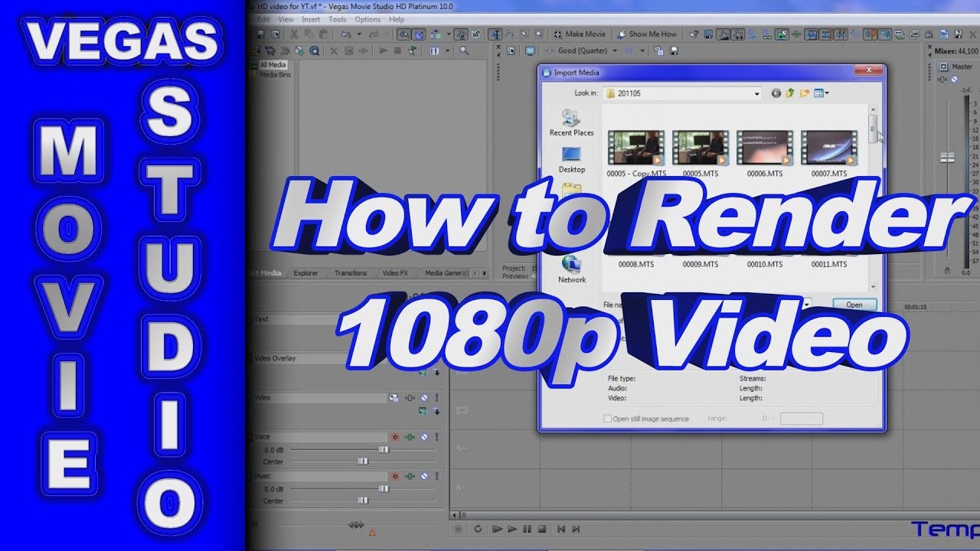
Task: Click the Voice track volume slider handle
Action: tap(384, 450)
